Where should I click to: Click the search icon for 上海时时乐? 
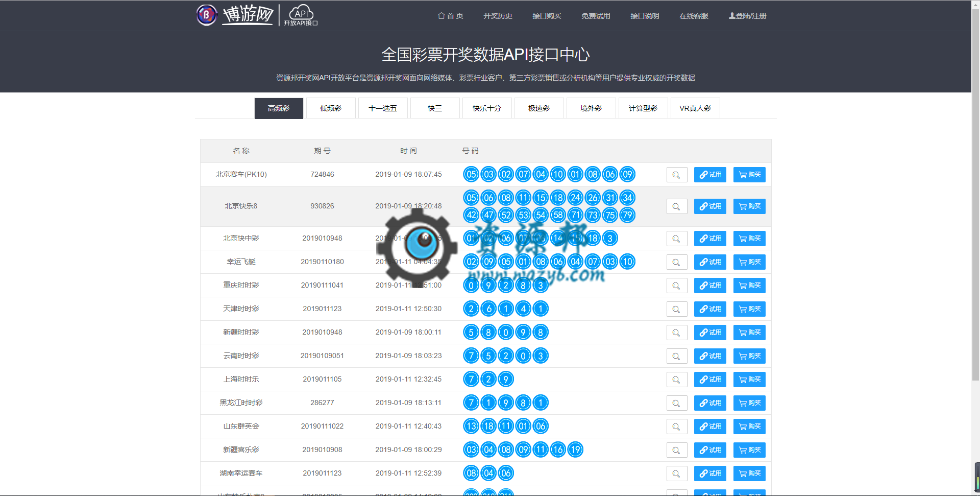click(676, 380)
